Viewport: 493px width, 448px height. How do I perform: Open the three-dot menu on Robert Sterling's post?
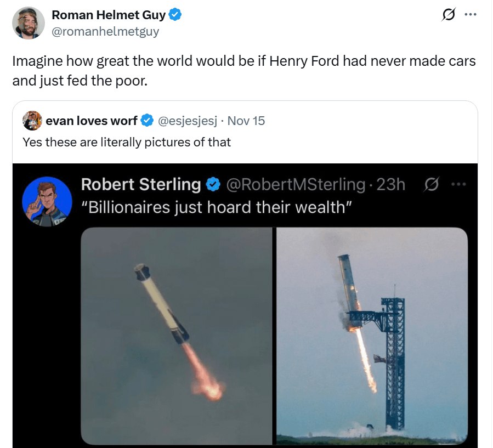(x=457, y=185)
